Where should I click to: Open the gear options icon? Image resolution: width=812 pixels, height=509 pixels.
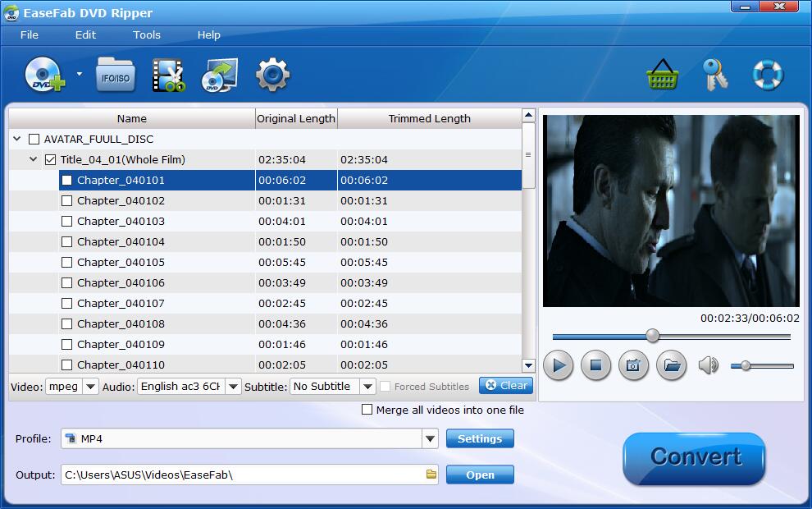[272, 75]
